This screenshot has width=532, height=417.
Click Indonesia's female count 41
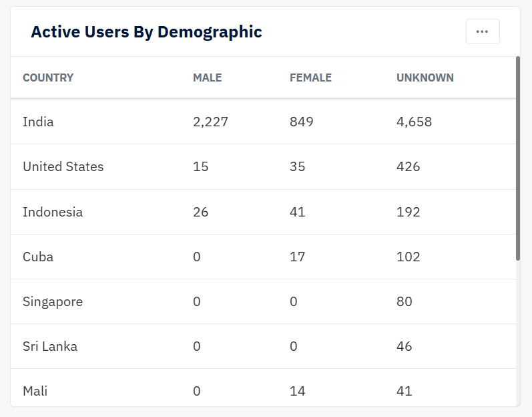point(297,212)
